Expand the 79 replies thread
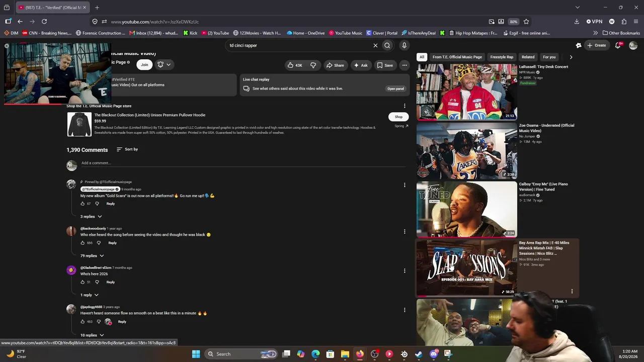 [92, 256]
